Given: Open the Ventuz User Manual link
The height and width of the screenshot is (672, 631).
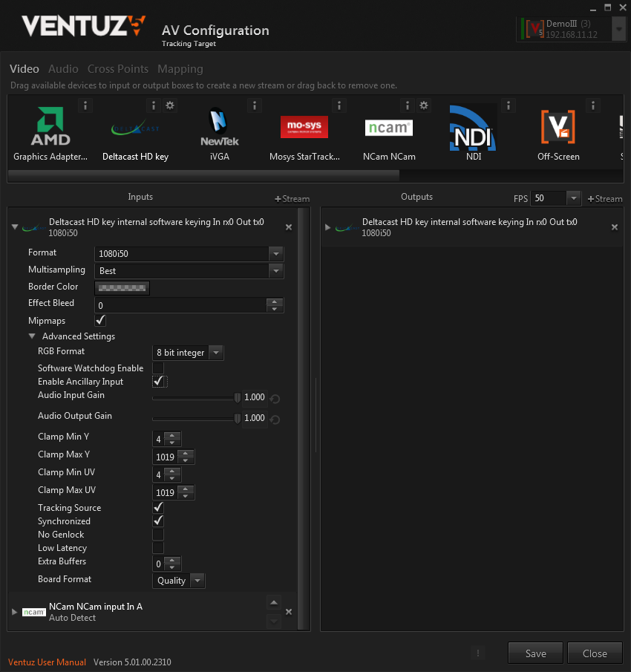Looking at the screenshot, I should coord(47,662).
